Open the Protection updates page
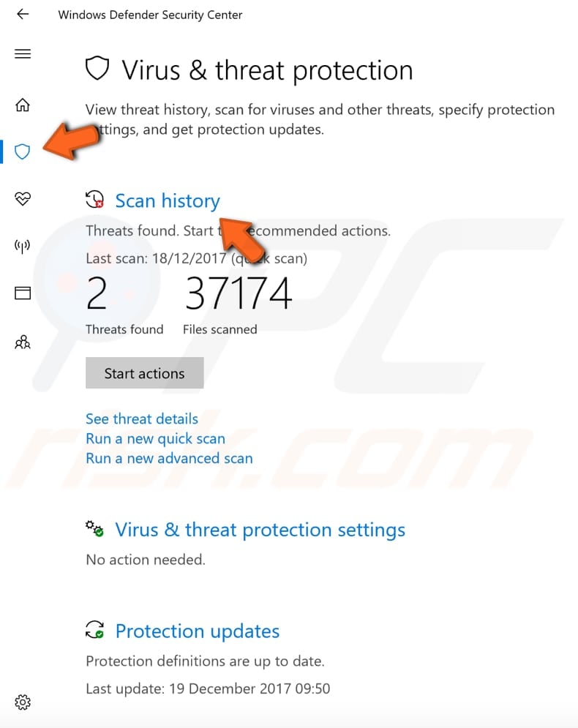Screen dimensions: 578x728 [198, 631]
